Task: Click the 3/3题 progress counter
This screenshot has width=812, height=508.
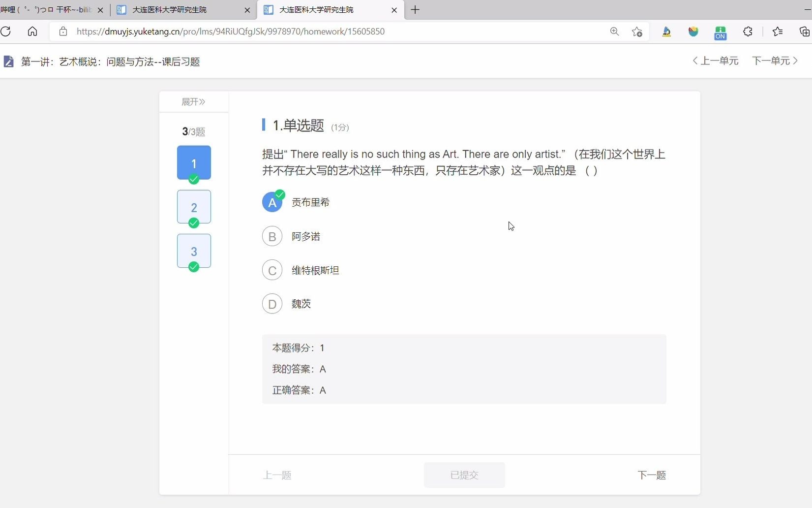Action: 194,131
